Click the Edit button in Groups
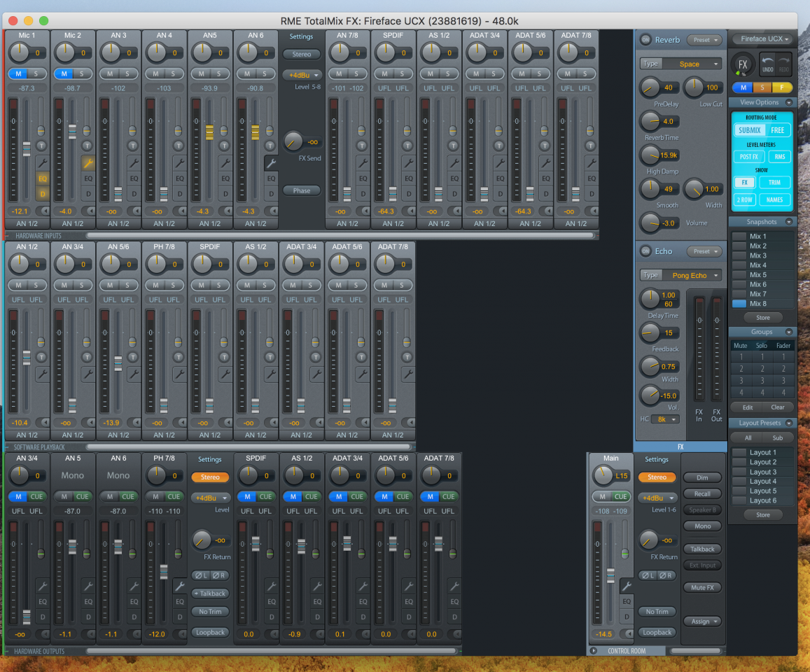The image size is (810, 672). tap(747, 407)
